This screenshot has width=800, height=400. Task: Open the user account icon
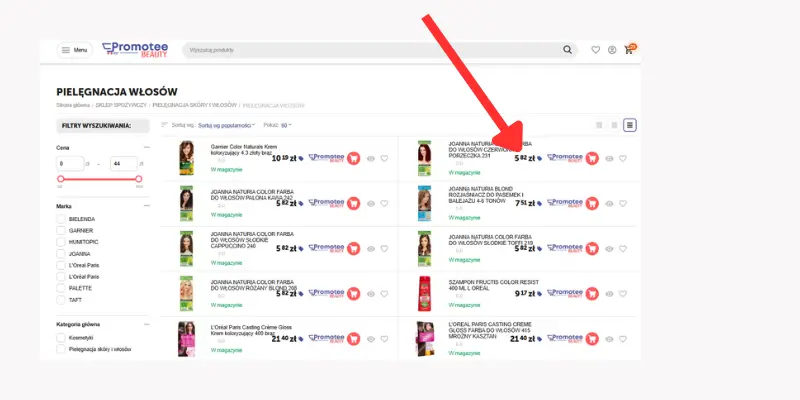click(x=612, y=50)
